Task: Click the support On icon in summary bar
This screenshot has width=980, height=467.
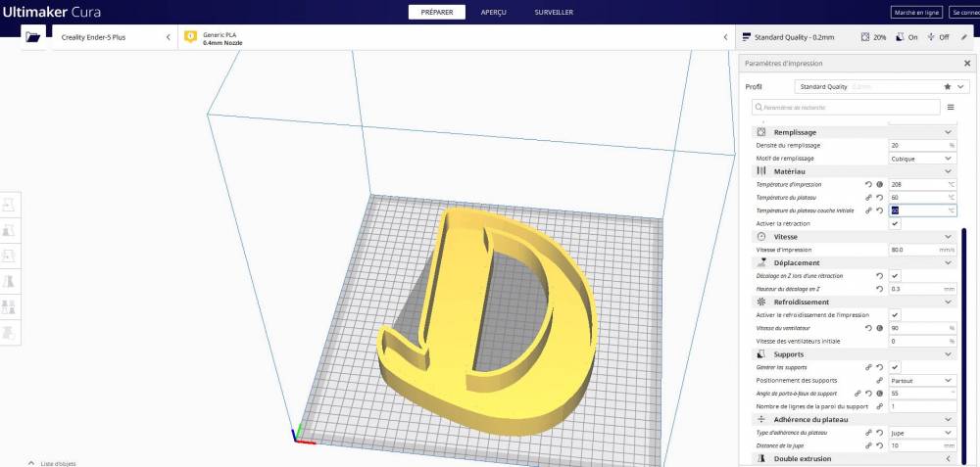Action: pos(900,37)
